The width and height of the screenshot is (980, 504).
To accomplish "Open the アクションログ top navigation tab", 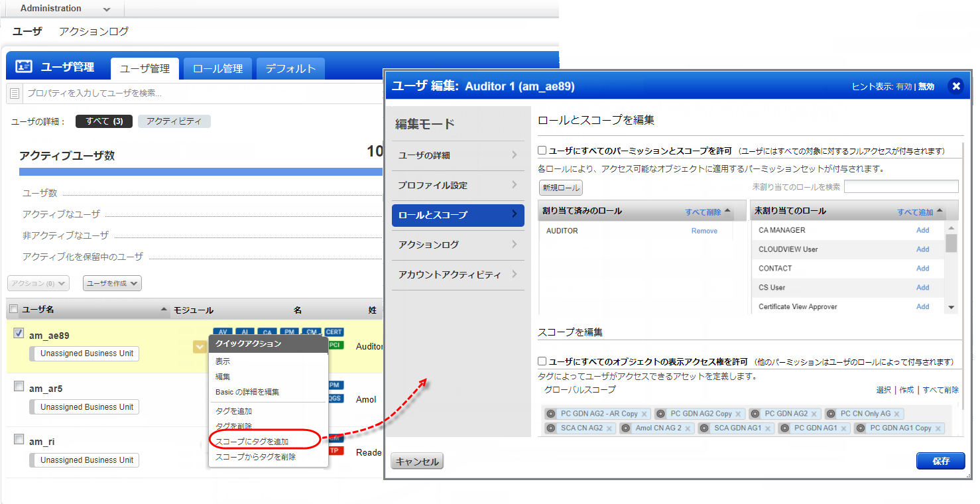I will tap(93, 31).
